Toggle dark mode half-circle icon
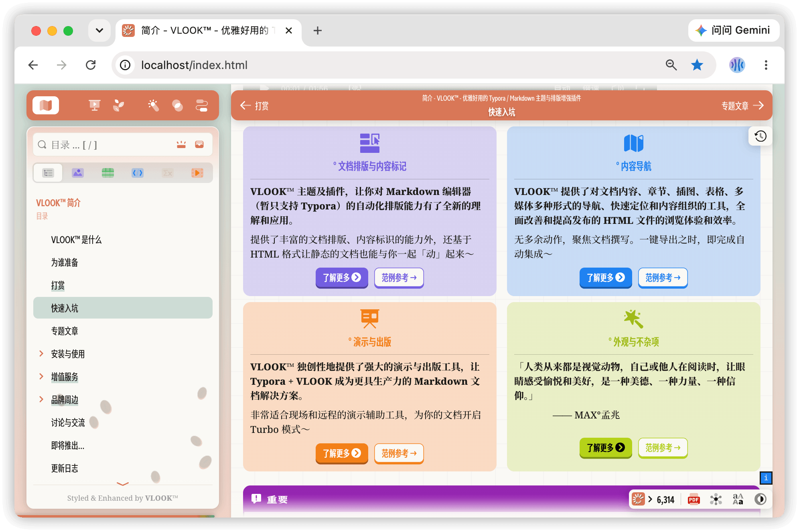Viewport: 799px width, 532px height. pos(760,500)
